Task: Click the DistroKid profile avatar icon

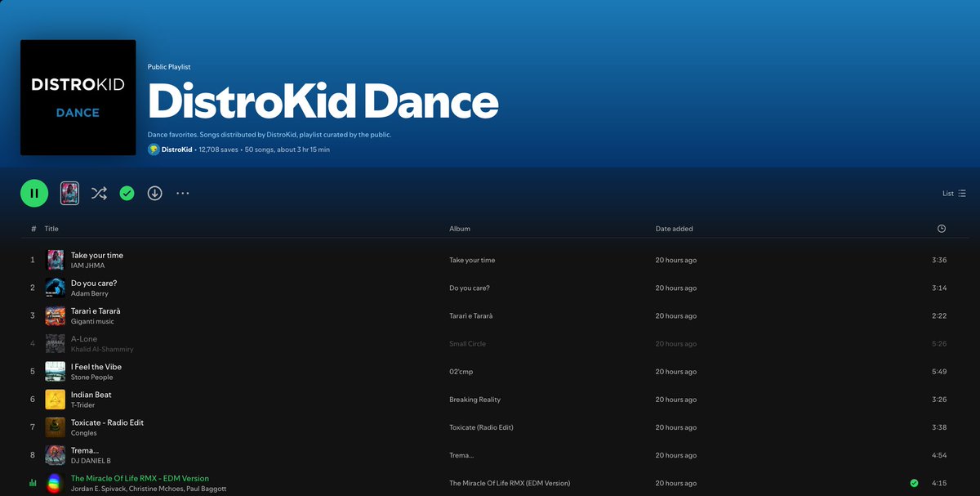Action: pos(154,150)
